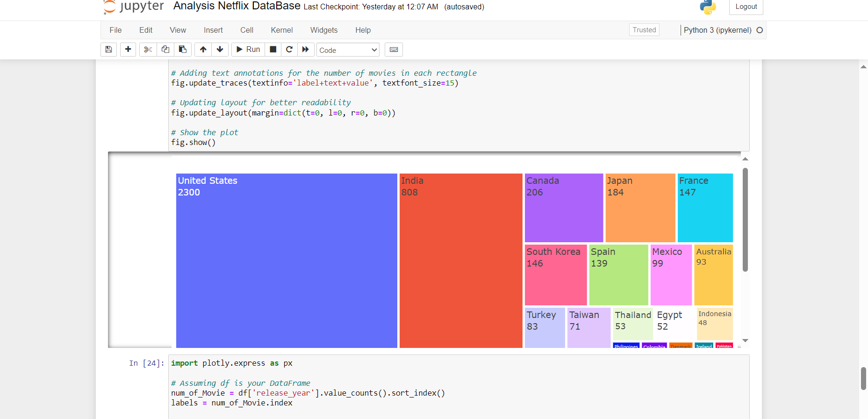Select the United States treemap rectangle
This screenshot has width=868, height=419.
(x=287, y=260)
